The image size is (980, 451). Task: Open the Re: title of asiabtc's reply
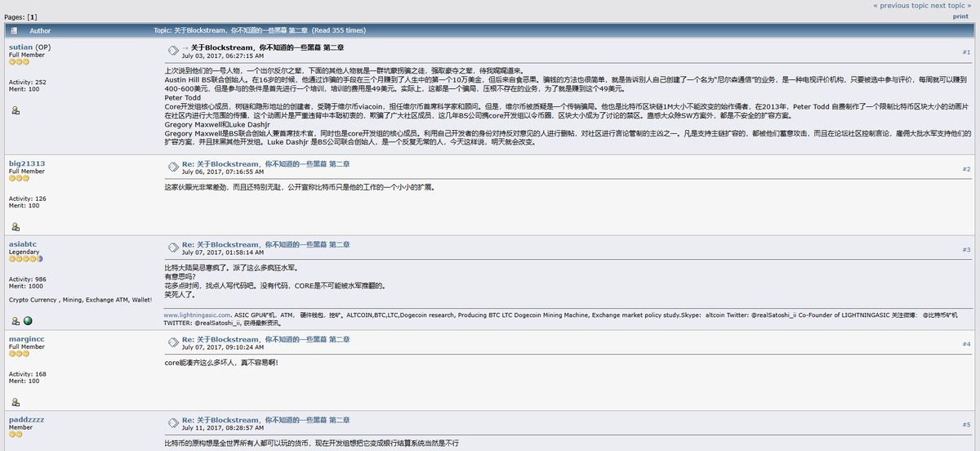point(266,244)
